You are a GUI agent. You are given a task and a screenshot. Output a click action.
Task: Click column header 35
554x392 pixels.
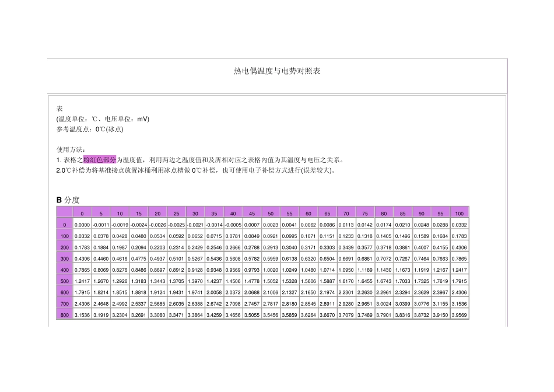[214, 213]
